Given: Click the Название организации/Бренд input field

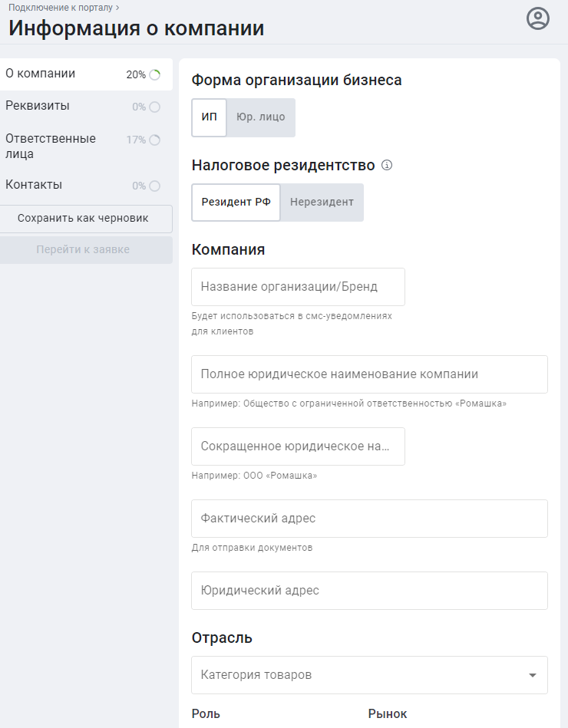Looking at the screenshot, I should [298, 286].
